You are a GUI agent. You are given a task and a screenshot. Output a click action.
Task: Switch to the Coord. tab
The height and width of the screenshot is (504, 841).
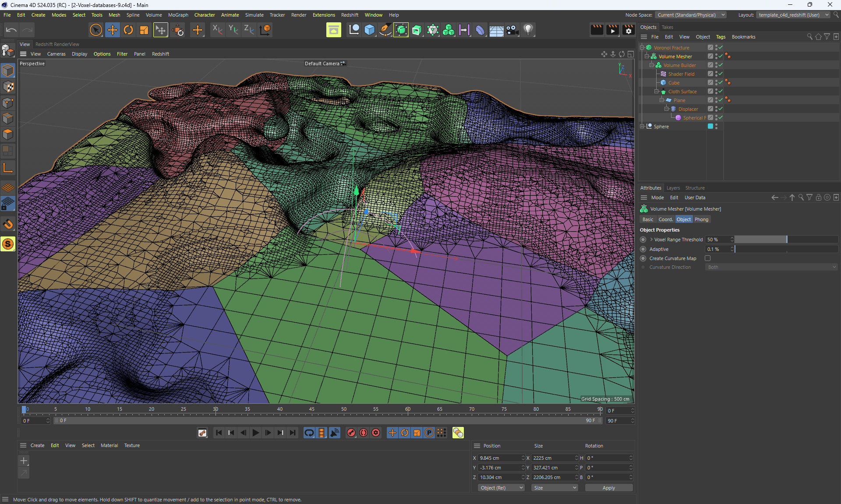(x=665, y=219)
